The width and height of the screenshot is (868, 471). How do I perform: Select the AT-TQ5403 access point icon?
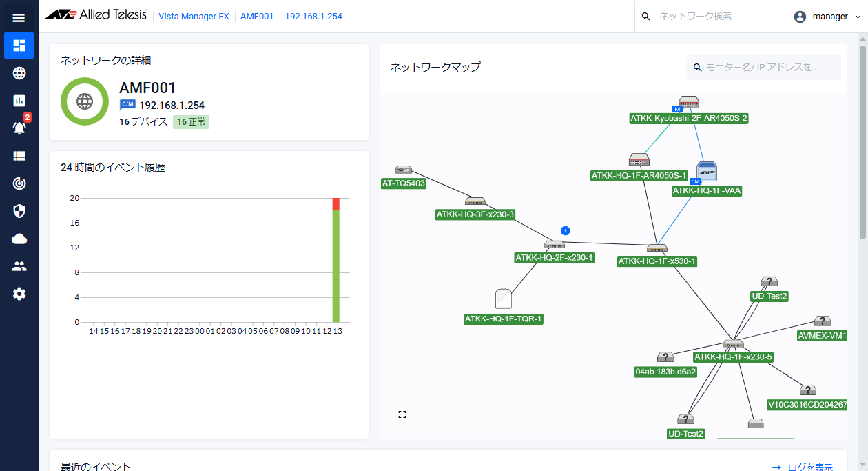point(404,170)
